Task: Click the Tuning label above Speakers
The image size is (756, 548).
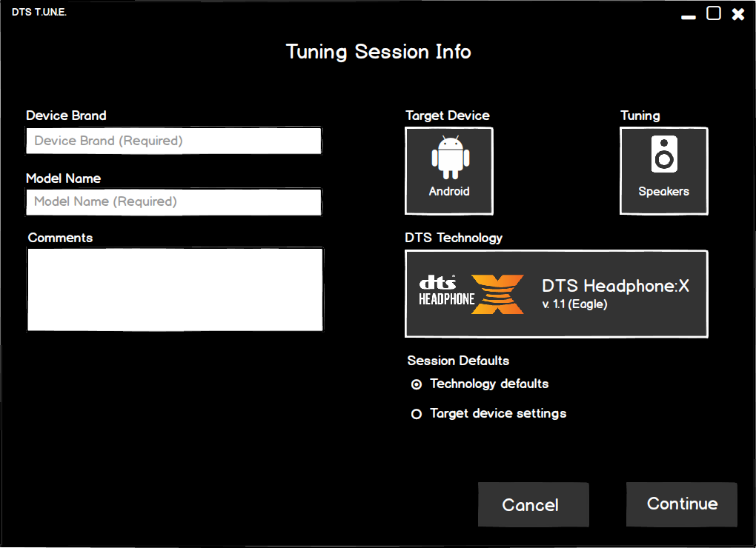Action: [x=640, y=116]
